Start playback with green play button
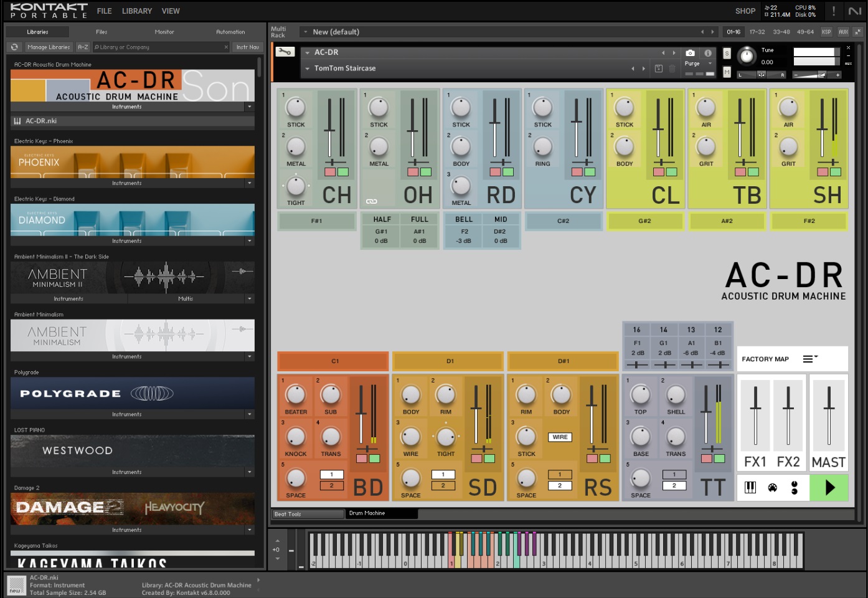This screenshot has width=868, height=598. 829,488
